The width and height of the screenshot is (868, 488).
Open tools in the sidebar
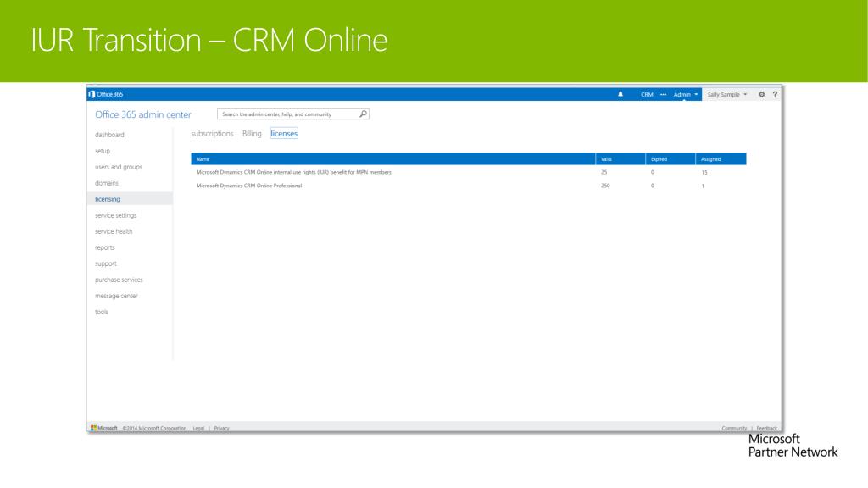(102, 312)
